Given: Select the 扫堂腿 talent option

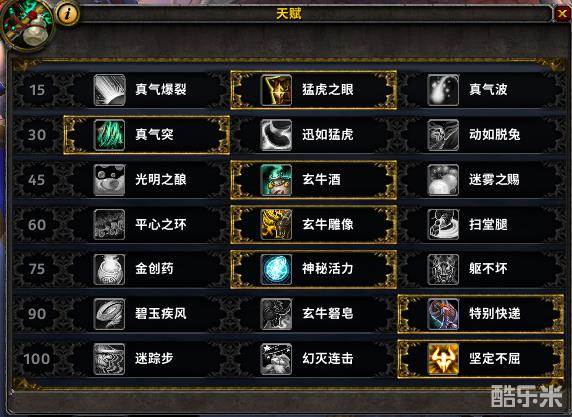Looking at the screenshot, I should (x=481, y=225).
